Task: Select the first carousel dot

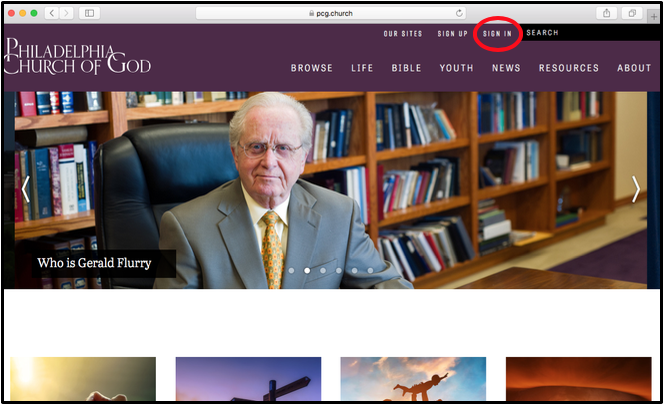Action: [x=291, y=270]
